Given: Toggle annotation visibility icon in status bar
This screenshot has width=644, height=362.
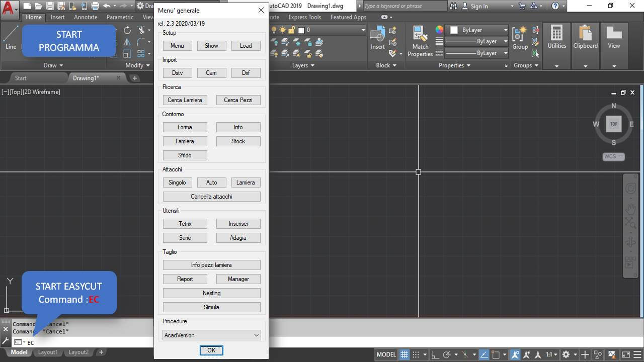Looking at the screenshot, I should pyautogui.click(x=516, y=354).
